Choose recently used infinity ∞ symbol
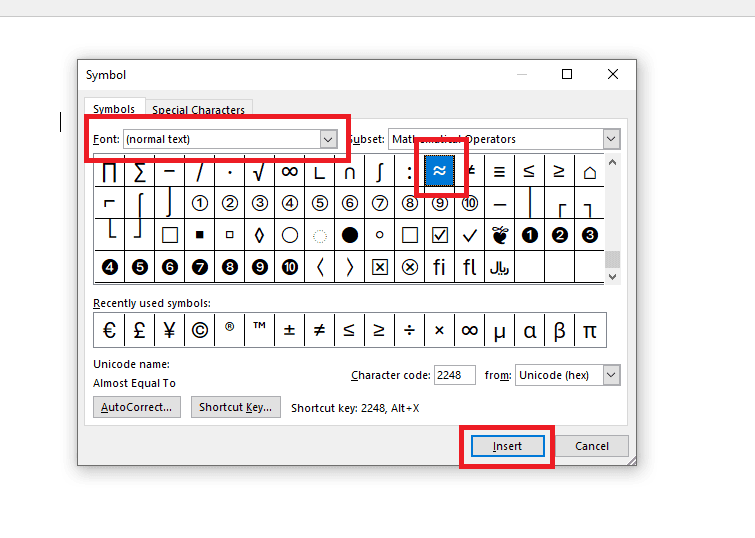Screen dimensions: 755x538 click(469, 330)
